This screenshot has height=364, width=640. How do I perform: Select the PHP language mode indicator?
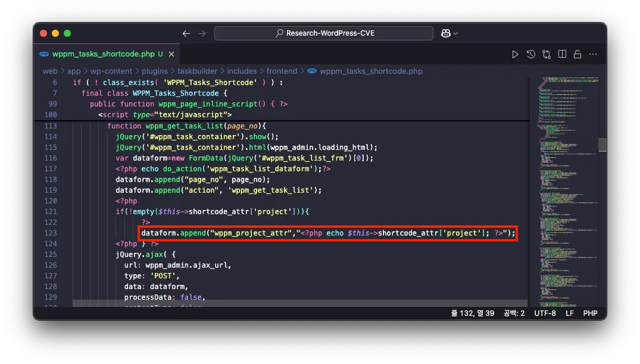click(x=590, y=313)
